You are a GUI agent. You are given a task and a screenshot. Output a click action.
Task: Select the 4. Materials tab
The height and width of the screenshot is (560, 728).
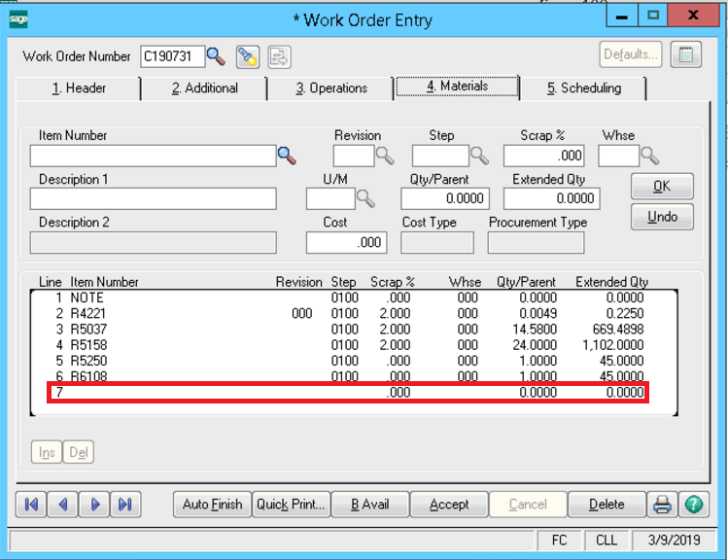[x=458, y=87]
